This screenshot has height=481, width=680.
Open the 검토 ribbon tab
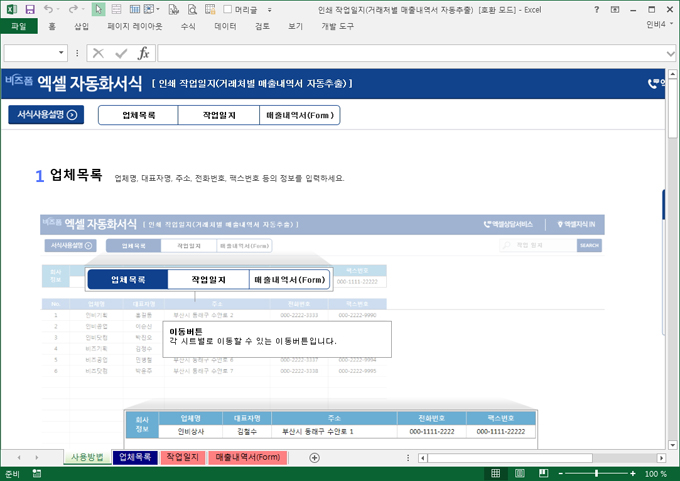click(x=262, y=26)
